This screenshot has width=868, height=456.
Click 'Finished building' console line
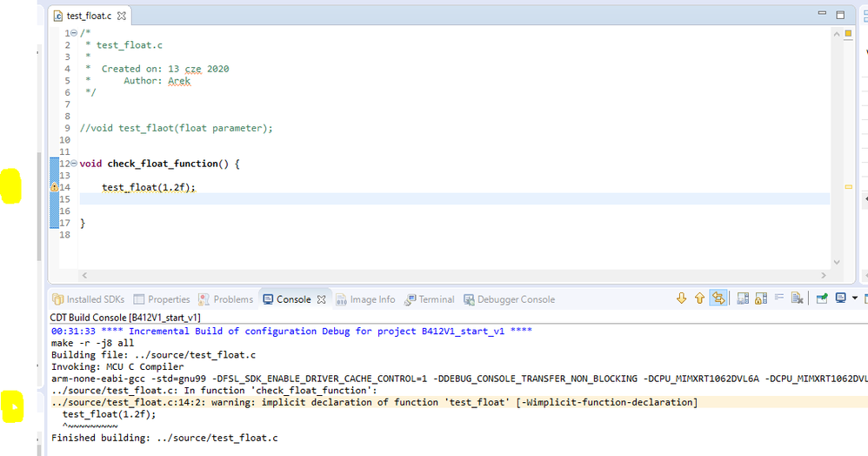[164, 438]
